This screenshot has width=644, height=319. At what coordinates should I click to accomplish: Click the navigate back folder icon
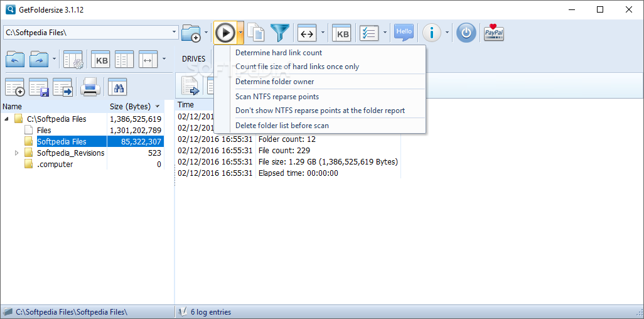coord(15,59)
